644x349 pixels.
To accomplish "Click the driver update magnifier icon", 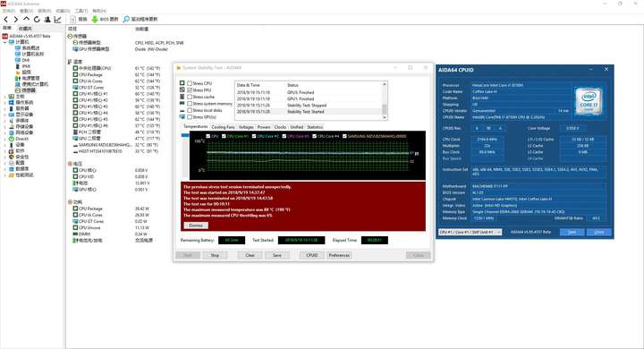I will (x=126, y=20).
